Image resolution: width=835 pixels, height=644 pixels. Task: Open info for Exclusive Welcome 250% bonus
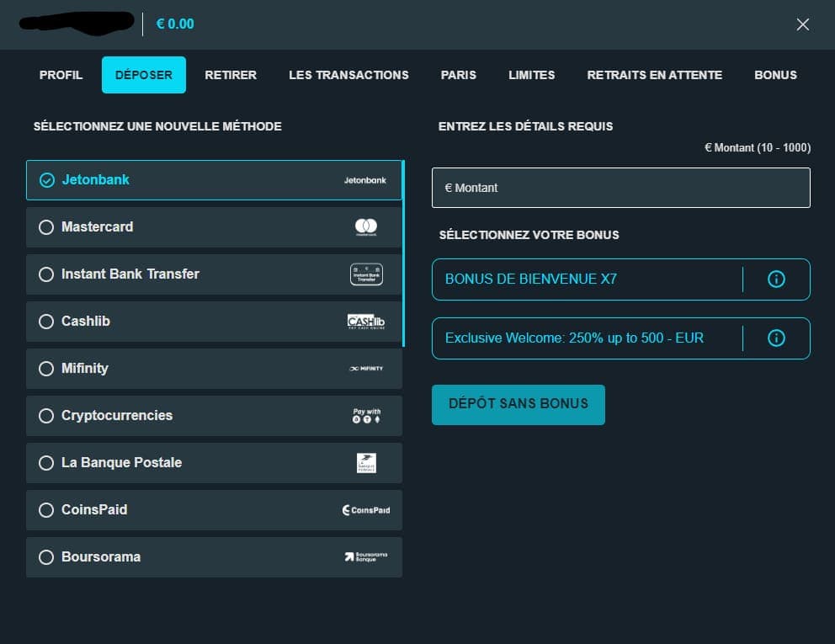click(776, 338)
